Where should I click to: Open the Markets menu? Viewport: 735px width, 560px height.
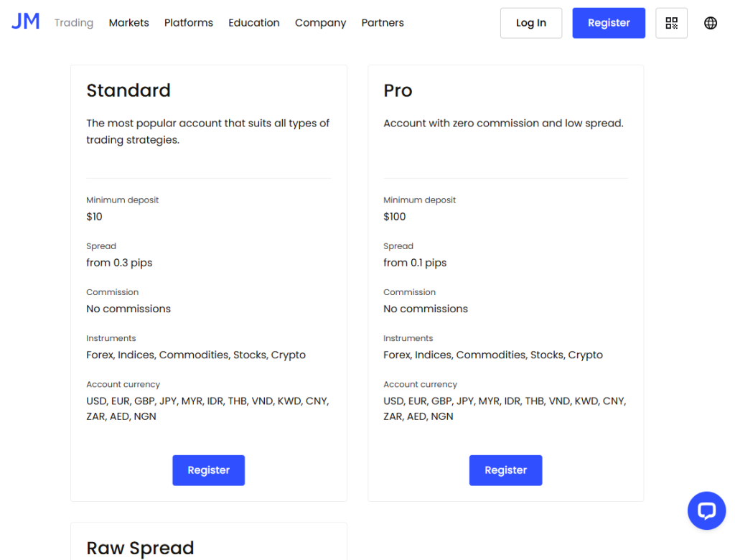(x=129, y=23)
